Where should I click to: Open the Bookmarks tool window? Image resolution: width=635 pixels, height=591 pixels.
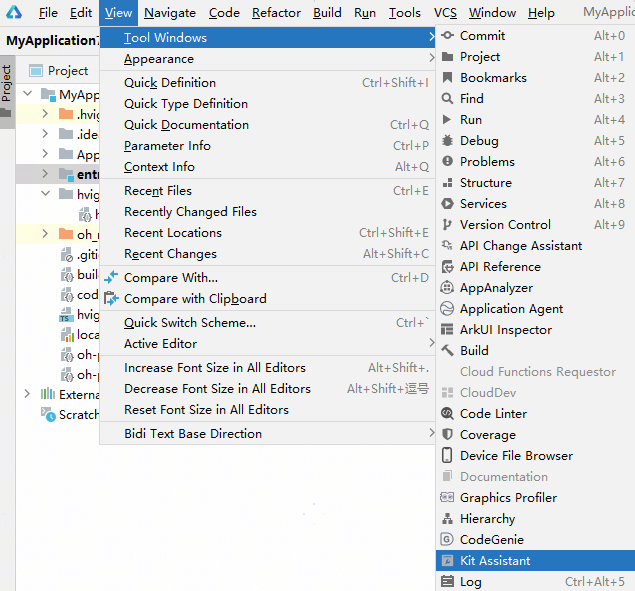point(493,78)
